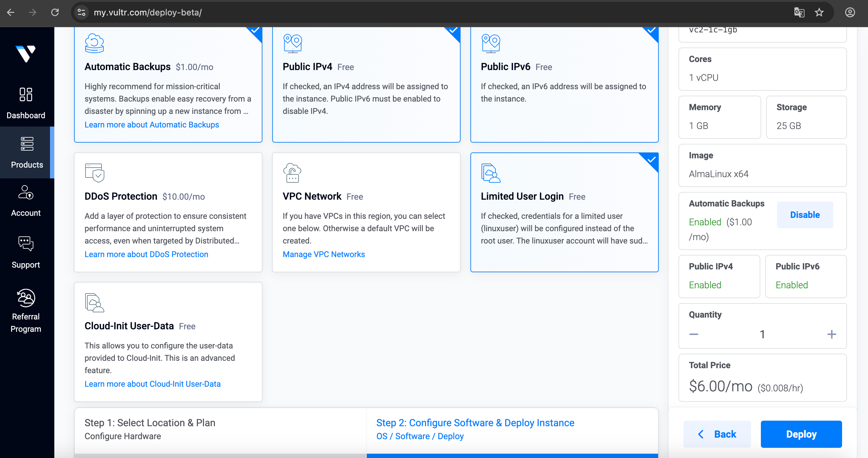The width and height of the screenshot is (868, 458).
Task: Click the browser address bar URL
Action: 148,12
